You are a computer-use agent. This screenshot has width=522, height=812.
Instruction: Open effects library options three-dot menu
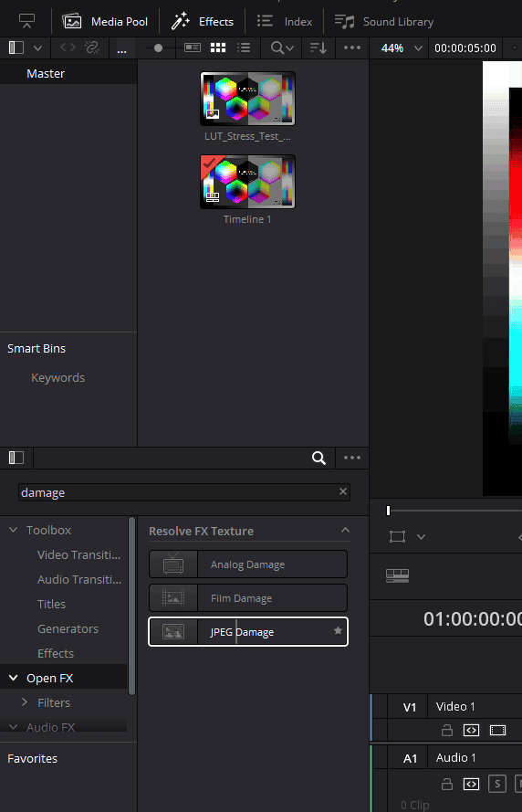pos(351,458)
